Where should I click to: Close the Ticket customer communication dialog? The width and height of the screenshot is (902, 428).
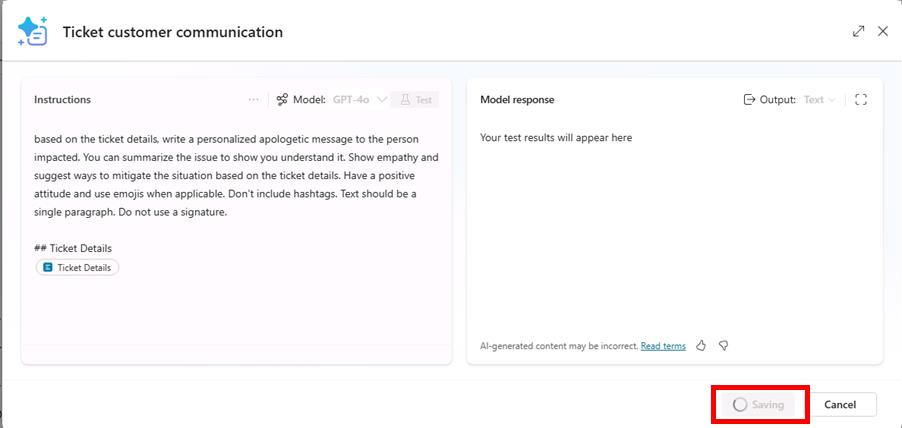pos(883,31)
